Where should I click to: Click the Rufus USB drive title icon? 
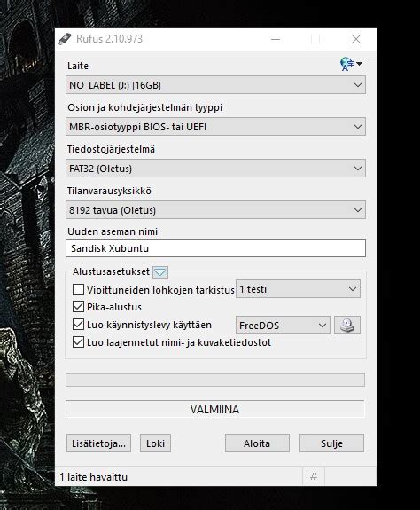pyautogui.click(x=65, y=39)
